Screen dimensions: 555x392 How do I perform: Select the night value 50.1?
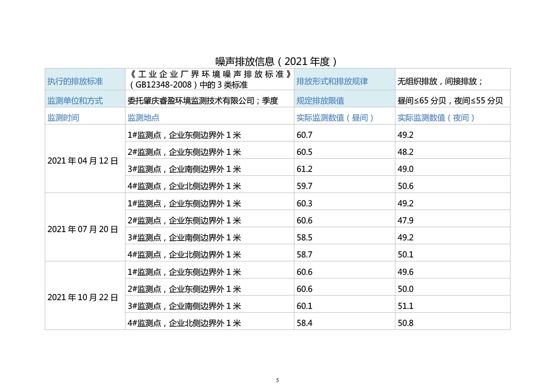point(453,253)
